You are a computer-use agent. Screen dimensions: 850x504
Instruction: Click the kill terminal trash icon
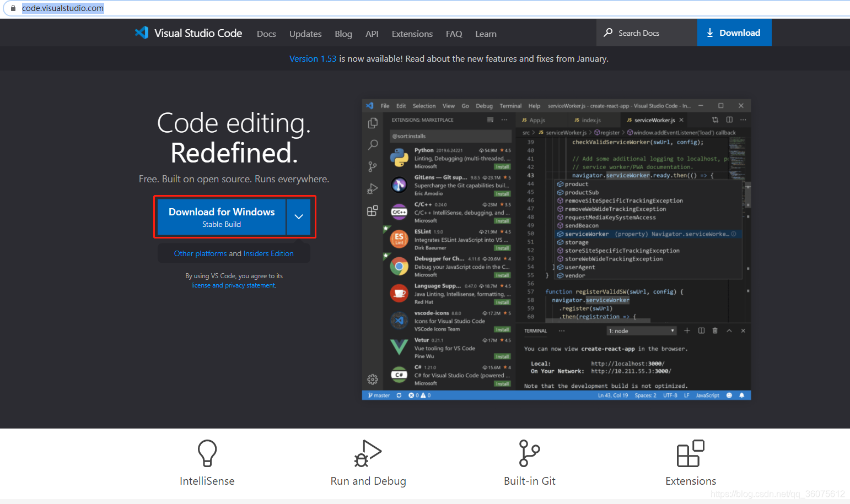(x=715, y=330)
